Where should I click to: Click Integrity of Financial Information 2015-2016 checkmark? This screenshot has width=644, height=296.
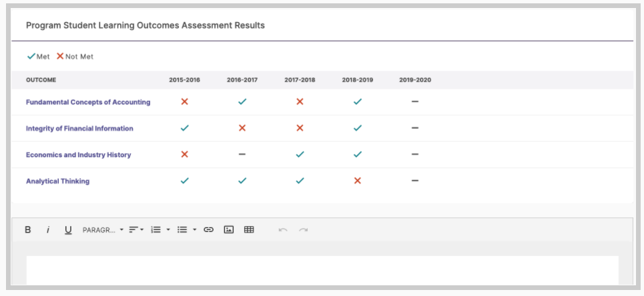click(184, 128)
